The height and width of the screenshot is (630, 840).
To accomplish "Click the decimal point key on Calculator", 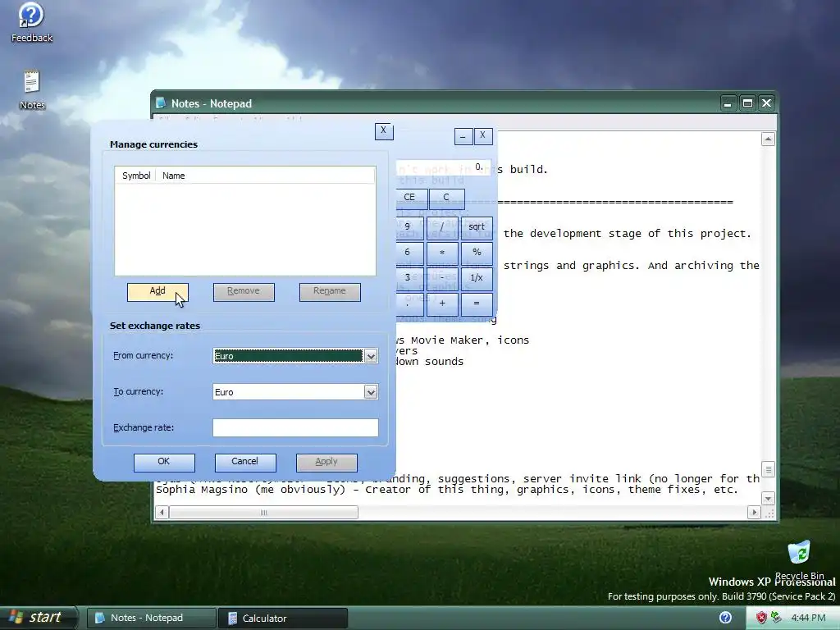I will point(409,304).
